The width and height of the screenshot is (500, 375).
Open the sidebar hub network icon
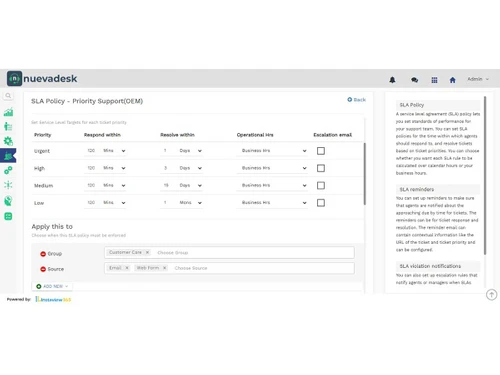(8, 185)
